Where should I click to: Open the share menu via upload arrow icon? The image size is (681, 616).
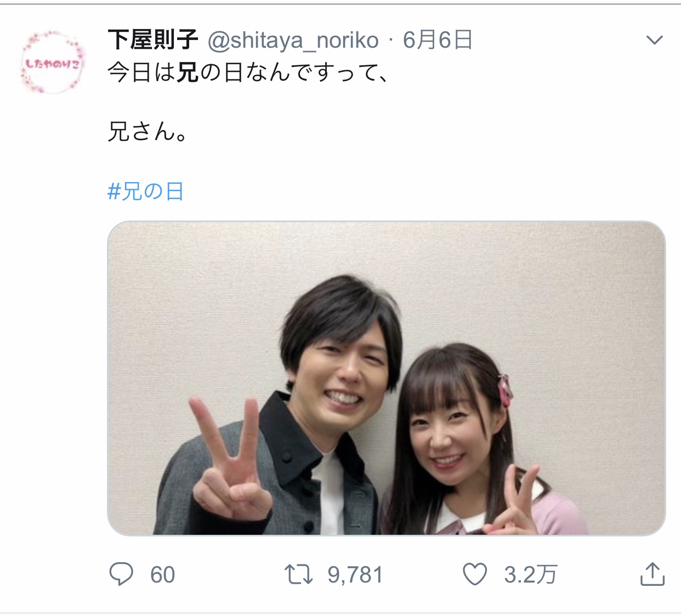pyautogui.click(x=652, y=574)
